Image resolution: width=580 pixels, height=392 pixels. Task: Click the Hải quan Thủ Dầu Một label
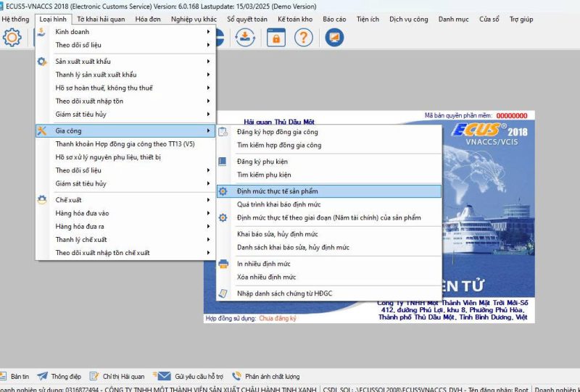279,122
